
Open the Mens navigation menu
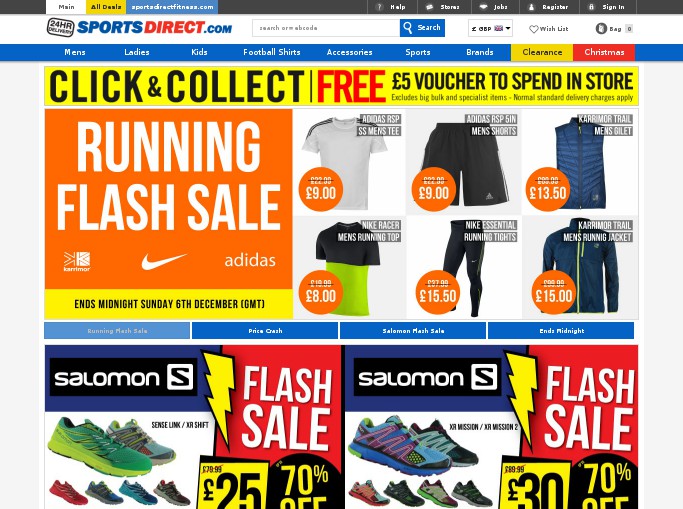[x=75, y=52]
